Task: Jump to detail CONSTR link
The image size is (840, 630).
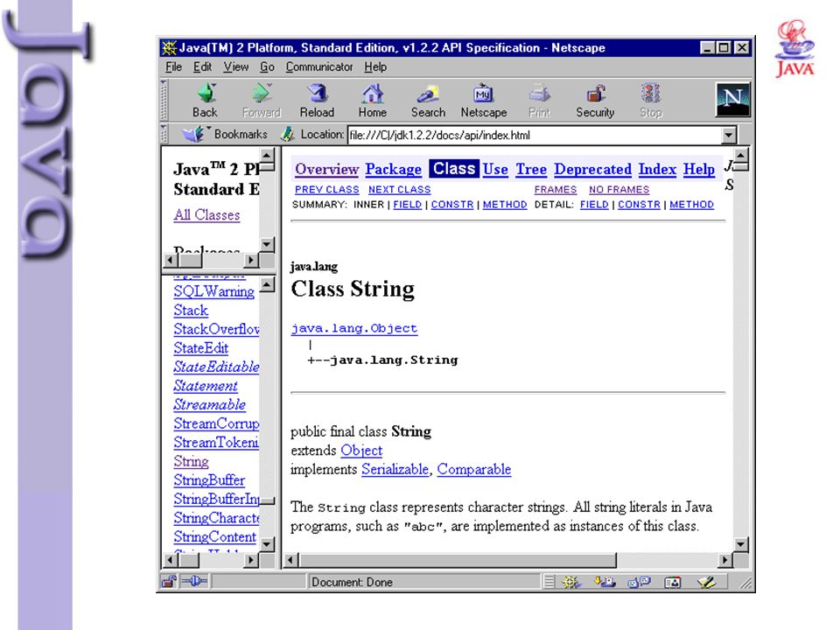Action: [639, 205]
